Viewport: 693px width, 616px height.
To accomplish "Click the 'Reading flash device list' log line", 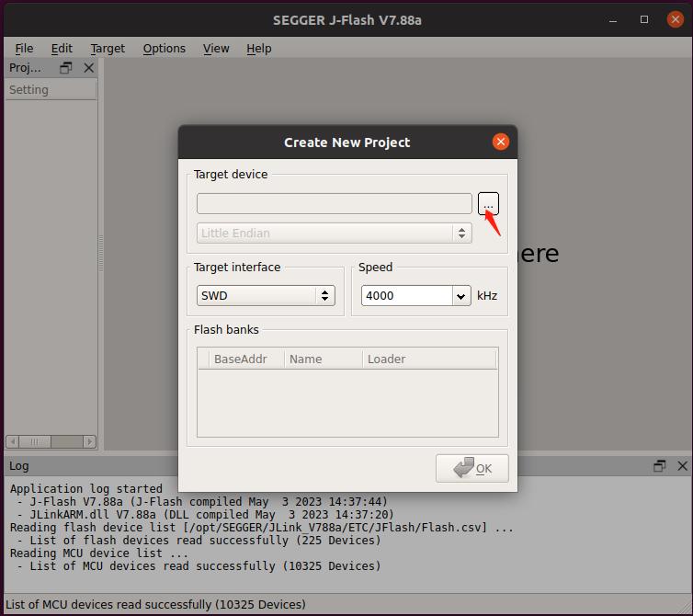I will pyautogui.click(x=262, y=527).
